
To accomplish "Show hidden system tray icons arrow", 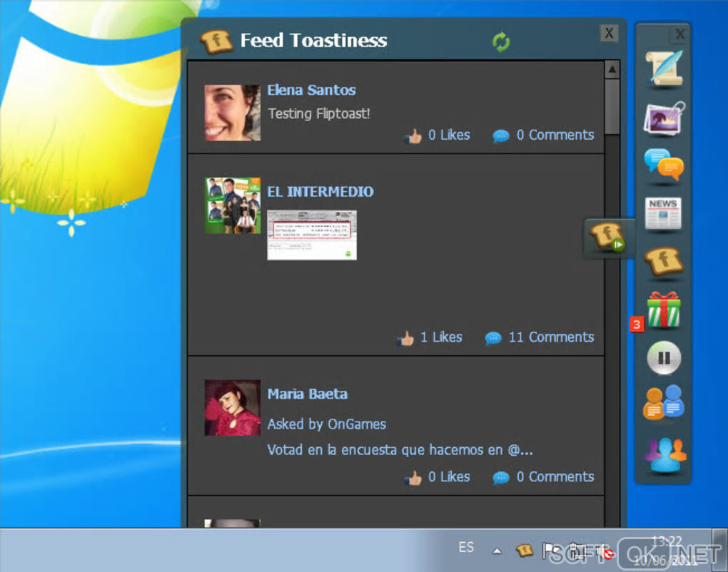I will click(497, 551).
